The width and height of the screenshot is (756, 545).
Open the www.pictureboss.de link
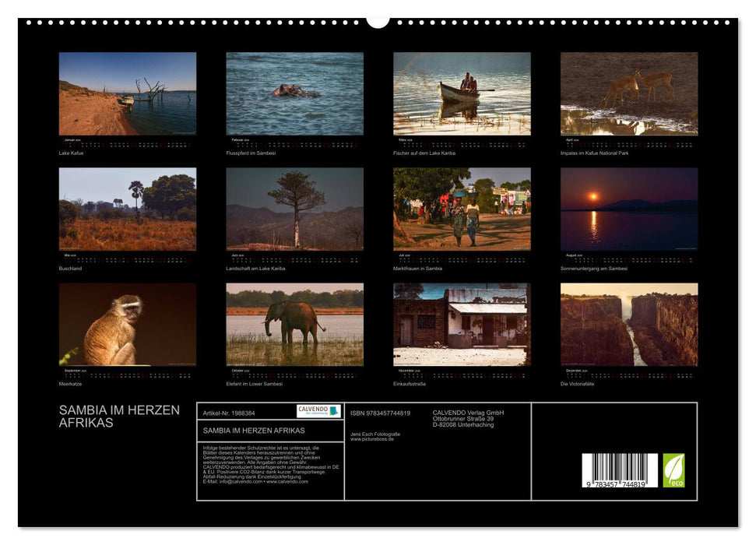coord(372,440)
